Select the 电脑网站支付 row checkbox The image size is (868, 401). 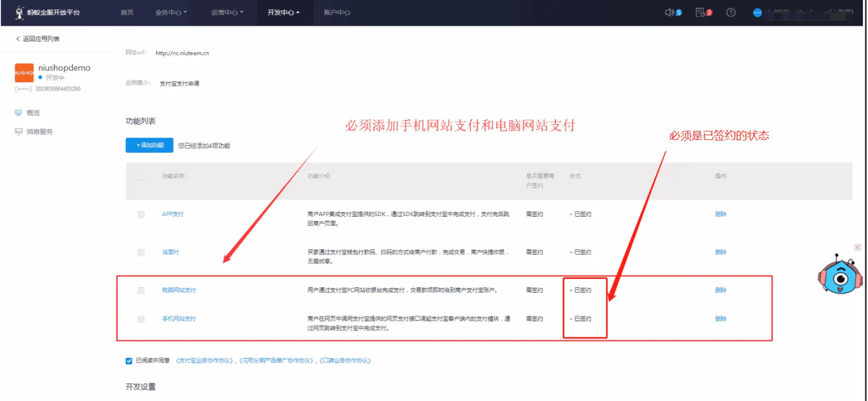141,291
